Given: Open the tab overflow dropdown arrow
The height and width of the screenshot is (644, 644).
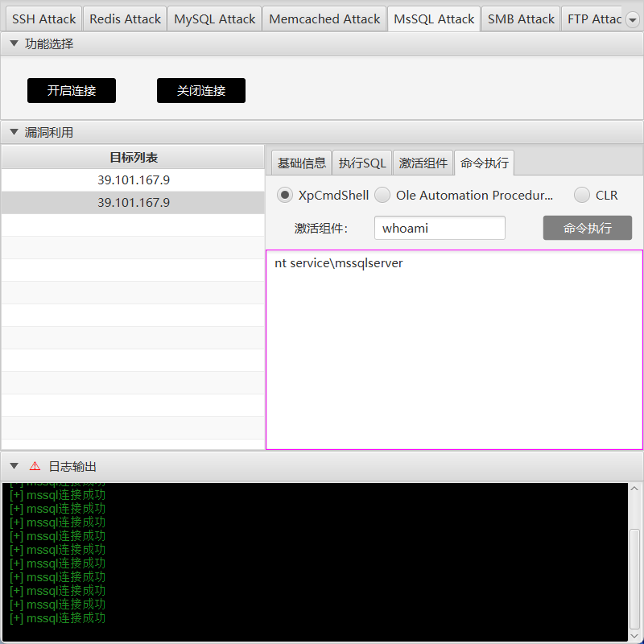Looking at the screenshot, I should click(633, 19).
